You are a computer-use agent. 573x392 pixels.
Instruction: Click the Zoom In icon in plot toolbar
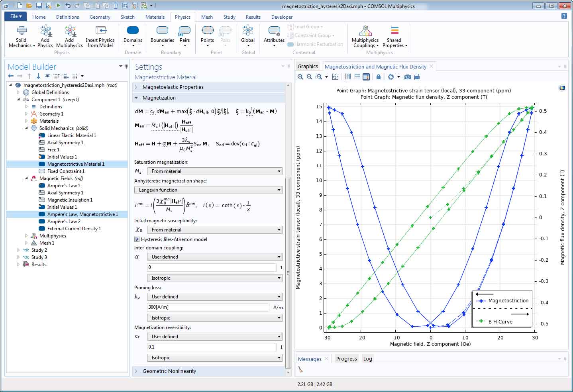(x=300, y=77)
